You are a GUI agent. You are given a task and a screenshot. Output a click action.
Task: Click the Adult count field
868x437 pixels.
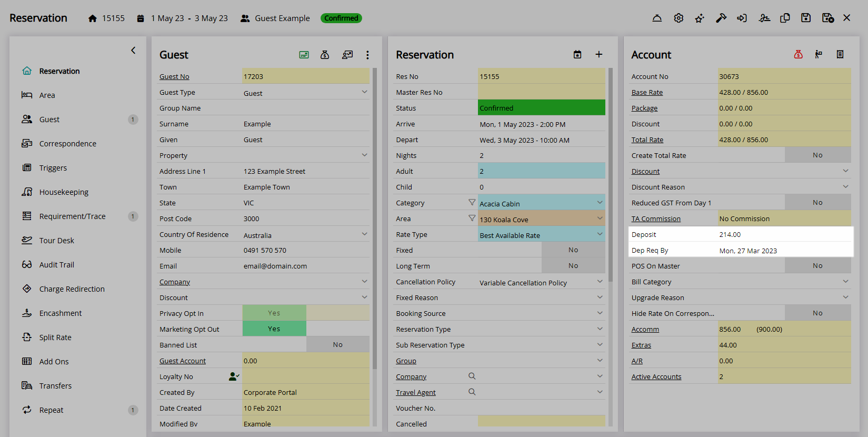click(542, 171)
